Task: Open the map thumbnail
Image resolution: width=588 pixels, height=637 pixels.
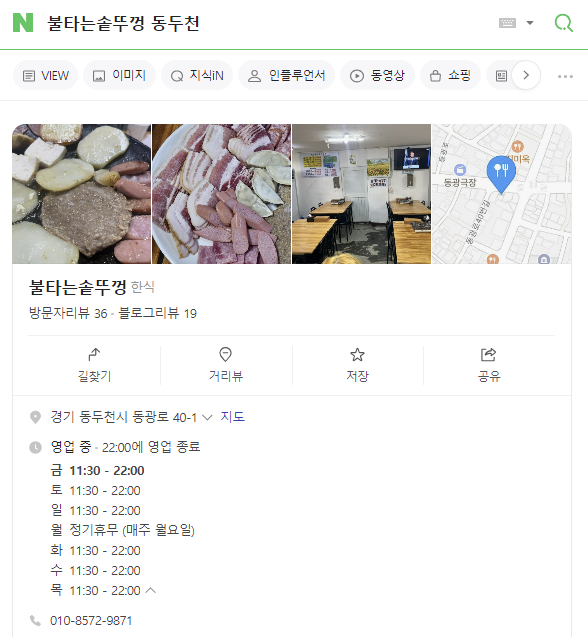Action: (x=501, y=194)
